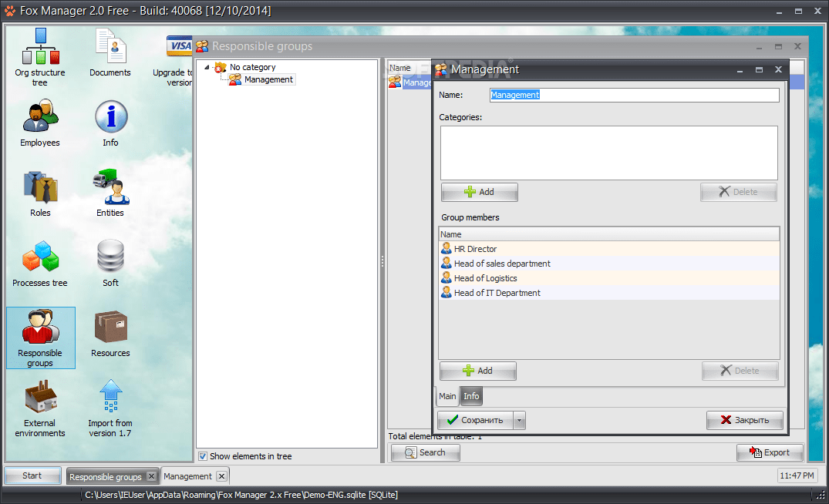Click inside the Name input field
Screen dimensions: 829x504
pyautogui.click(x=632, y=95)
